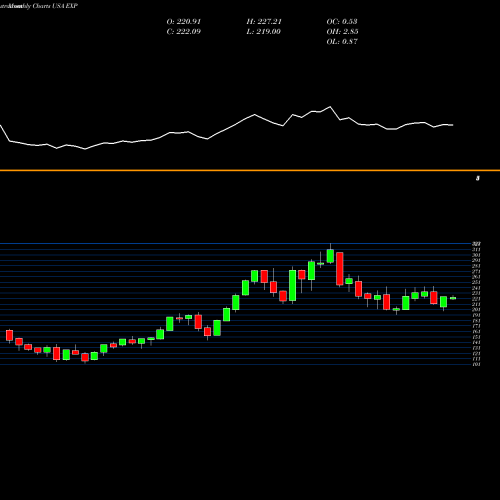Click the 201 price axis label
500x500 pixels.
click(476, 310)
